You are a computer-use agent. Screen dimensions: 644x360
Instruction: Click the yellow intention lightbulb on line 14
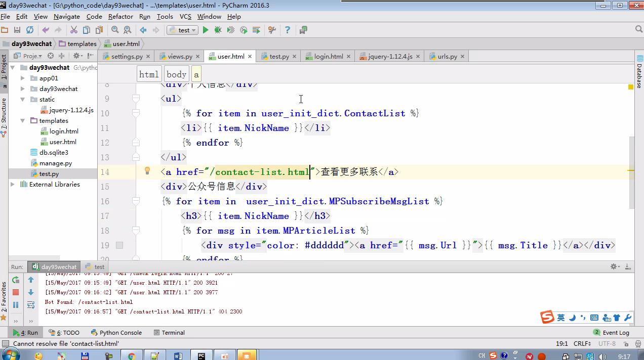tap(147, 171)
